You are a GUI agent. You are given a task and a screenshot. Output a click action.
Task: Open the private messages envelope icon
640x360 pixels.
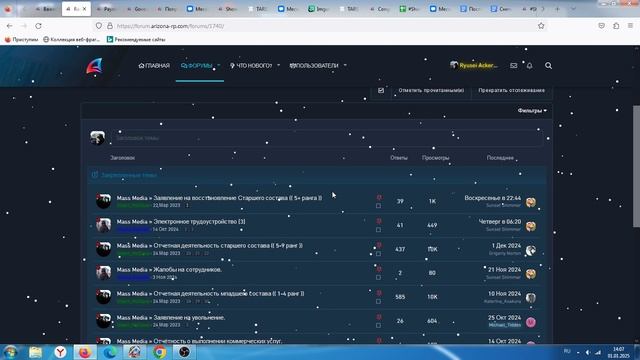513,65
